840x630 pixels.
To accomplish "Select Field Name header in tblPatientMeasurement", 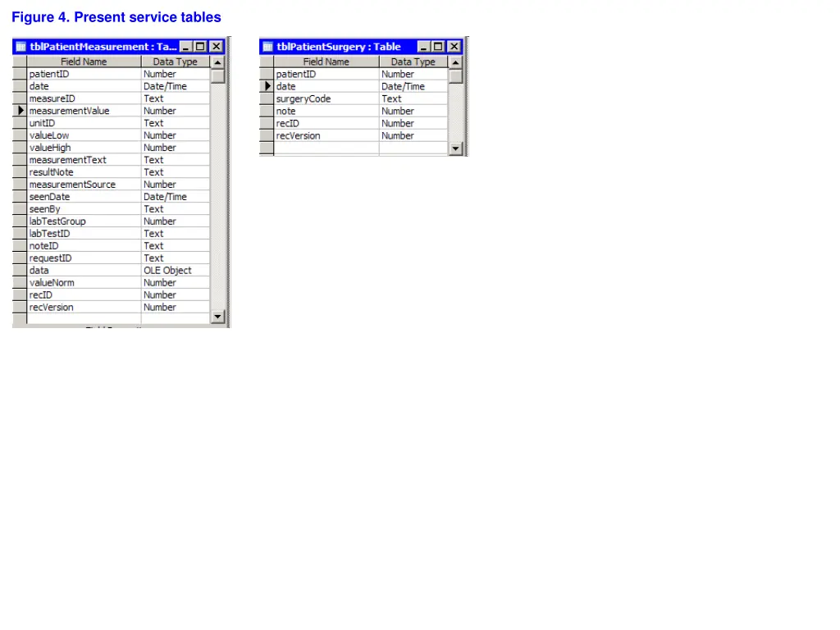I will [x=84, y=62].
